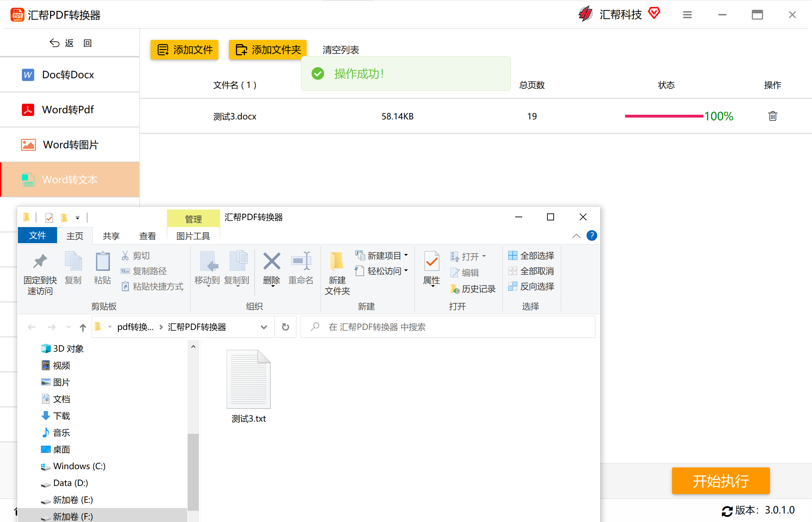The image size is (812, 522).
Task: Click the Explorer back navigation arrow
Action: 31,327
